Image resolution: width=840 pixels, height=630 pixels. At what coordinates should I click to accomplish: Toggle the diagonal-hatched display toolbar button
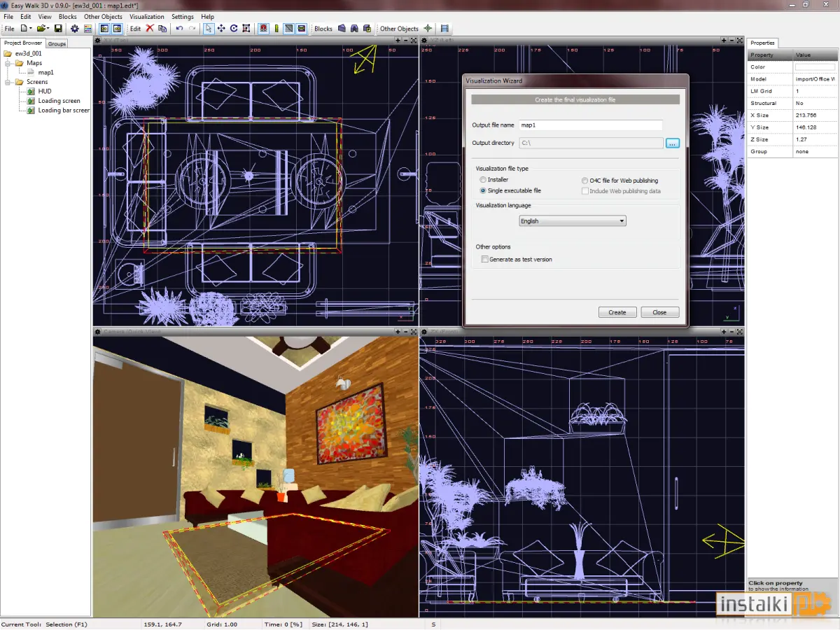pos(288,29)
